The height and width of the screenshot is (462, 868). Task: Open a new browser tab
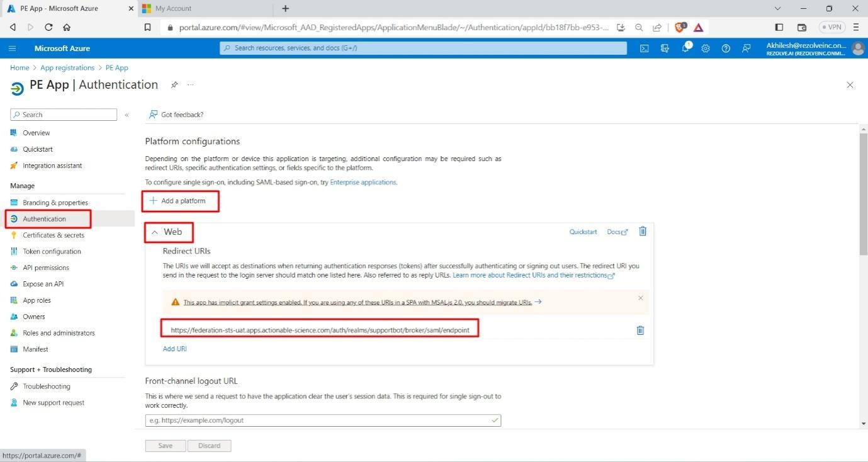click(x=285, y=9)
